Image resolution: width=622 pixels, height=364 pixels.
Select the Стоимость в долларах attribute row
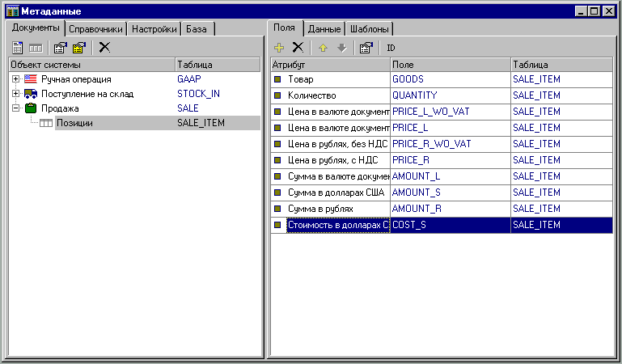[x=442, y=225]
